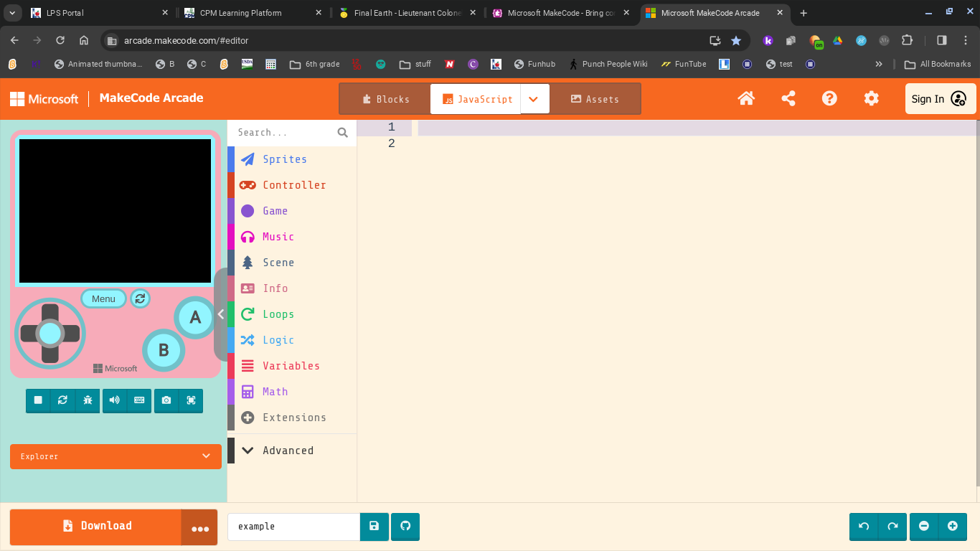This screenshot has height=551, width=980.
Task: Open the Game toolbox category
Action: [292, 211]
